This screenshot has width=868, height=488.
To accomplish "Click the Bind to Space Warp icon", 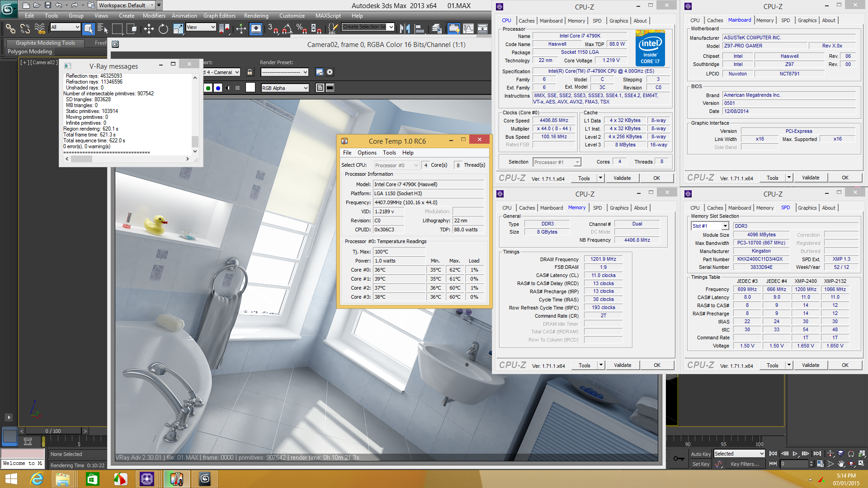I will pos(40,29).
